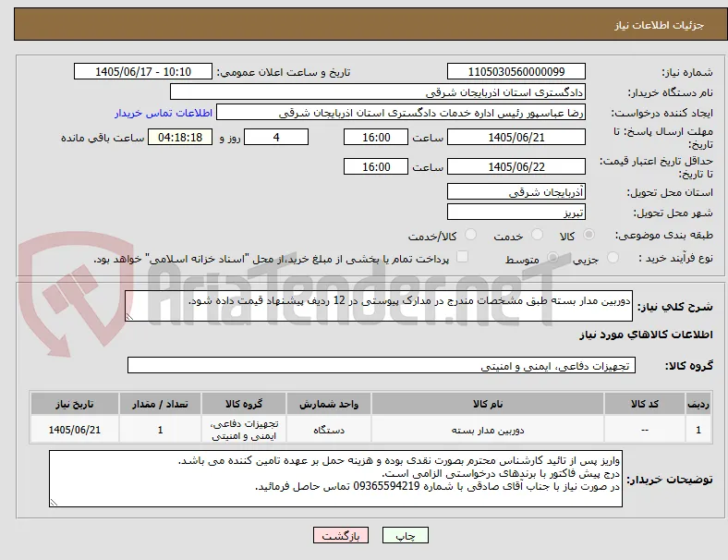Click the -- product code table cell
728x560 pixels.
click(x=645, y=430)
